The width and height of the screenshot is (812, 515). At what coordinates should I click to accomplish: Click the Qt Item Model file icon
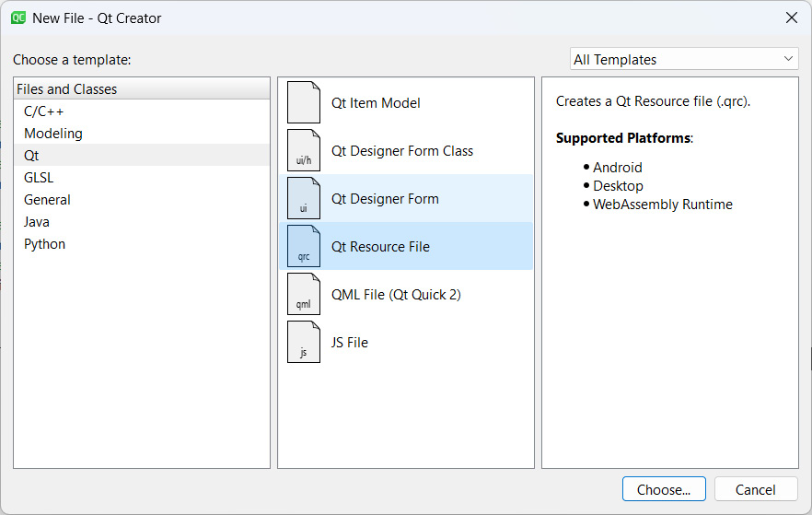coord(304,102)
